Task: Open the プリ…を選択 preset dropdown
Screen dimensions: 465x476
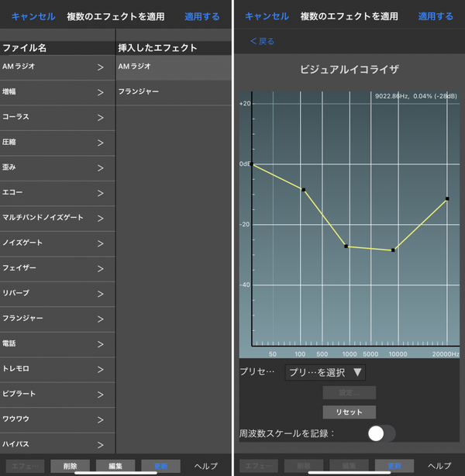Action: (325, 372)
